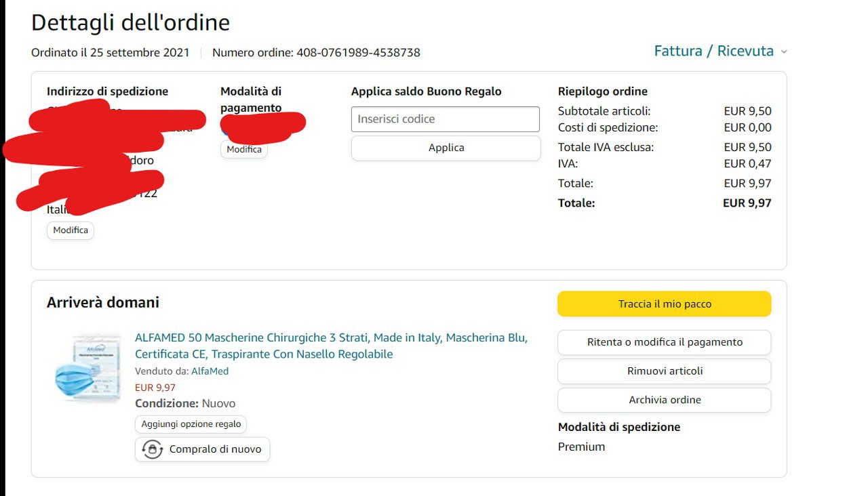Click the order number 408-0761989-4538738
Image resolution: width=868 pixels, height=496 pixels.
(x=358, y=53)
